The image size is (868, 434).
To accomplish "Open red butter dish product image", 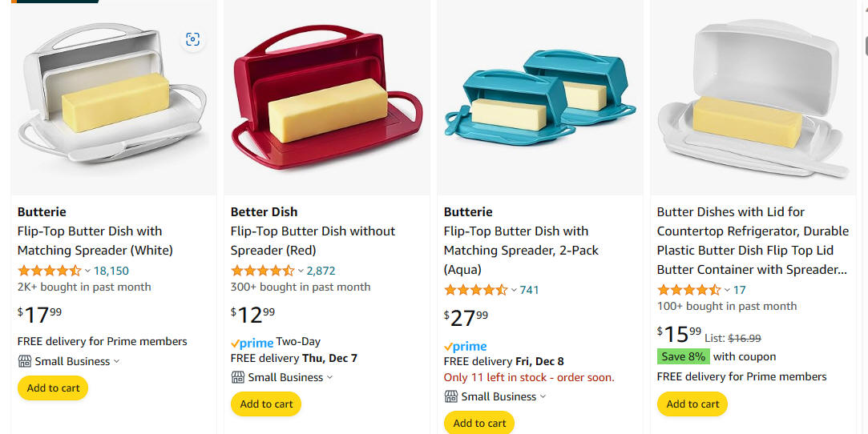I will [327, 98].
